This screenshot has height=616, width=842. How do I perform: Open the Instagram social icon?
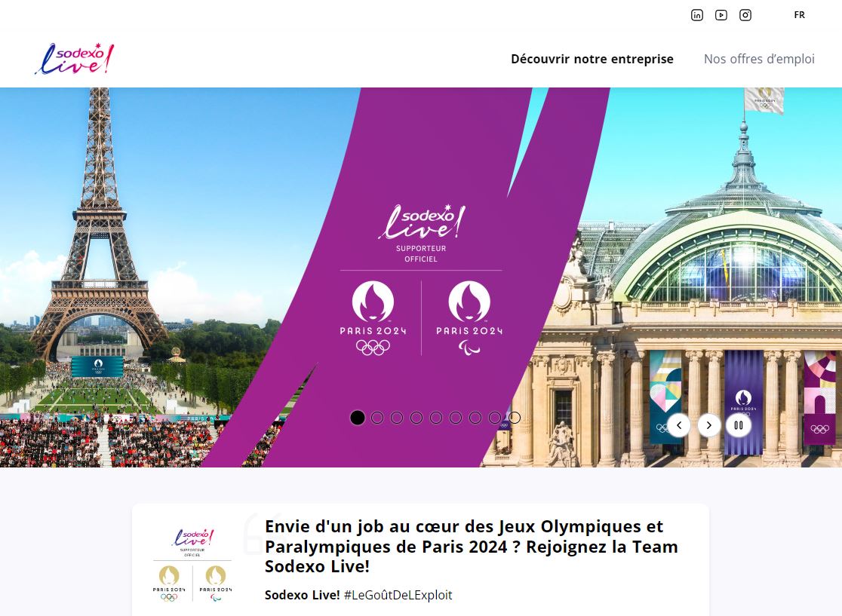point(745,15)
